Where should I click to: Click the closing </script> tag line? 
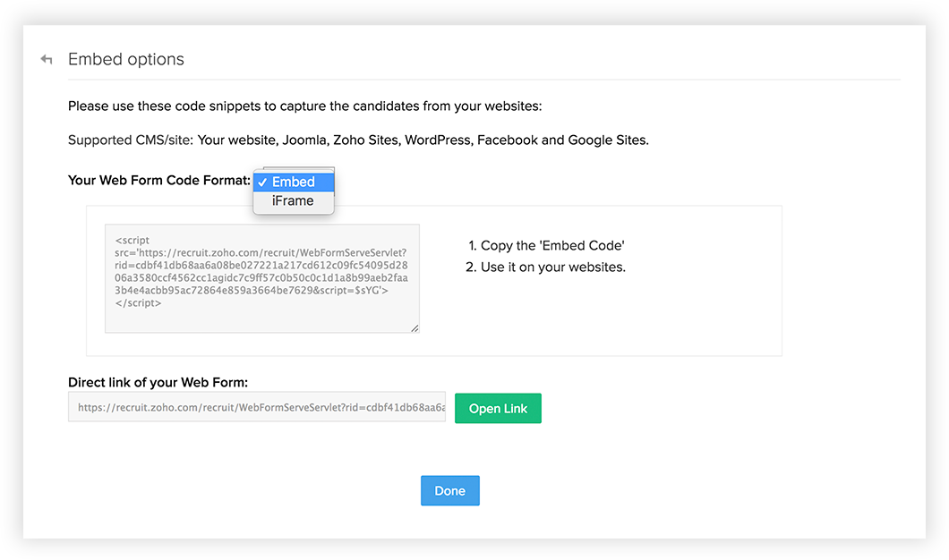pos(138,303)
